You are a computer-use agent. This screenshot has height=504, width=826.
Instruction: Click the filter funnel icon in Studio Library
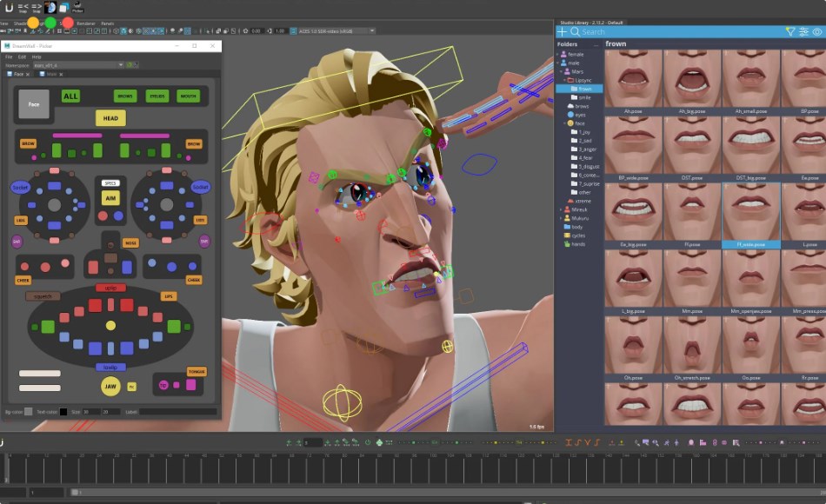point(789,30)
